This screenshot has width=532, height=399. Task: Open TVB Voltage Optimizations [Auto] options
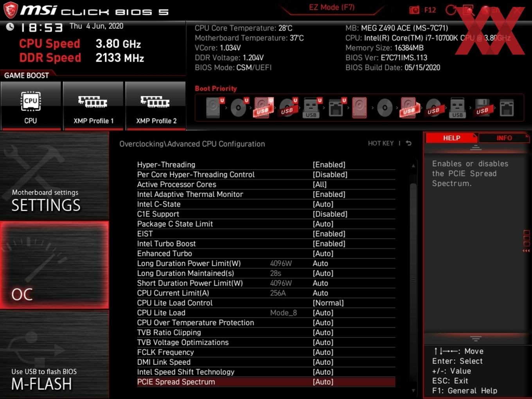point(323,342)
